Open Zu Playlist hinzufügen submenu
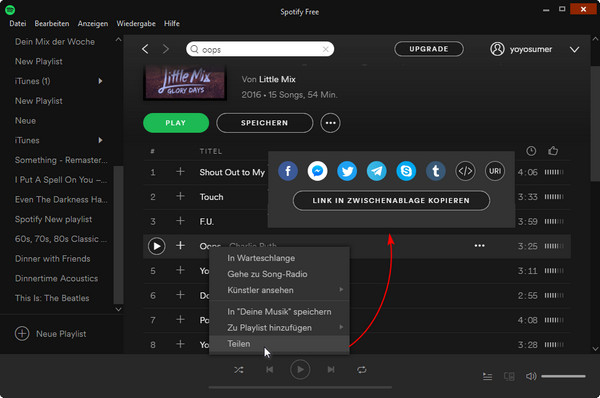 279,328
